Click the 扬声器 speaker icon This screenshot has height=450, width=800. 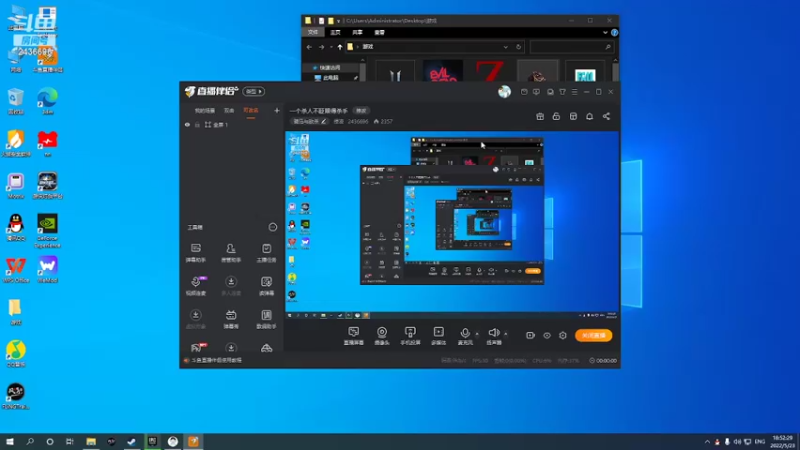click(493, 333)
